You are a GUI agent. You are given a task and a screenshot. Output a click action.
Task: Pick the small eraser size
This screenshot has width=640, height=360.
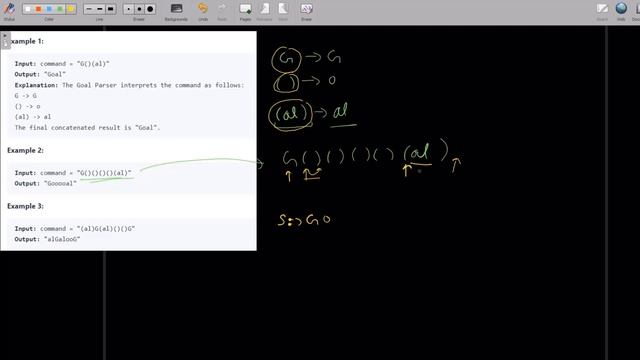click(129, 9)
